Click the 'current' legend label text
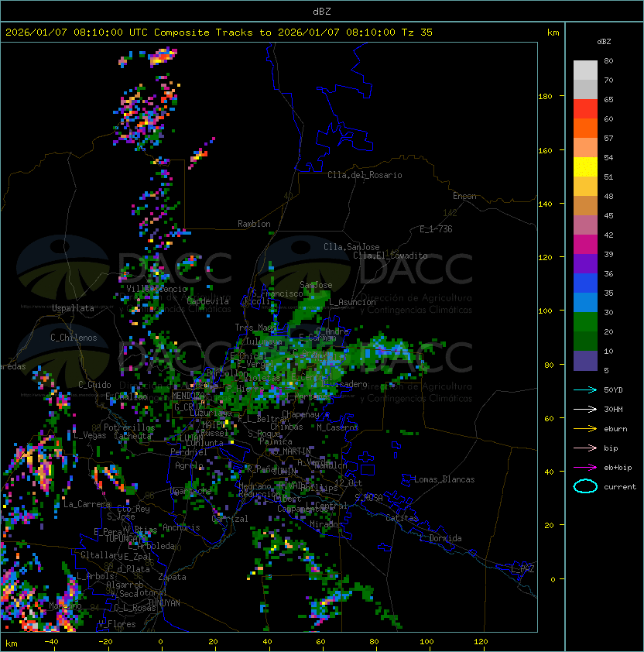The height and width of the screenshot is (652, 644). tap(620, 487)
